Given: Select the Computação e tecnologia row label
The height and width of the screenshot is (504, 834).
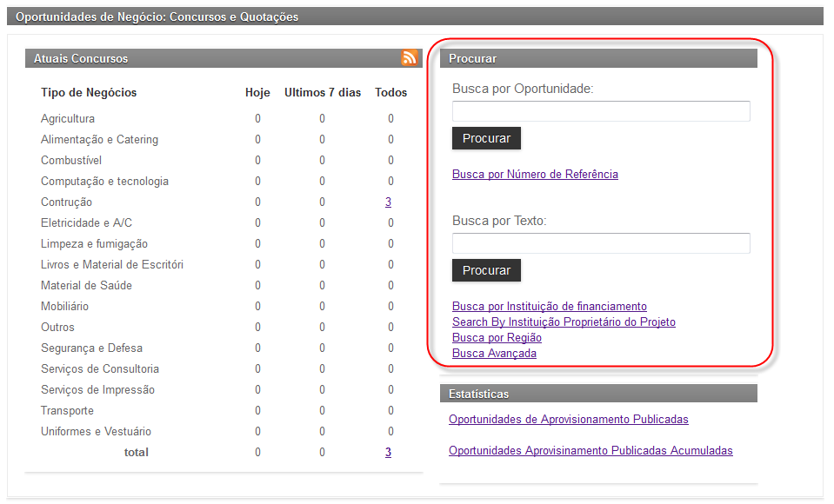Looking at the screenshot, I should pos(104,182).
